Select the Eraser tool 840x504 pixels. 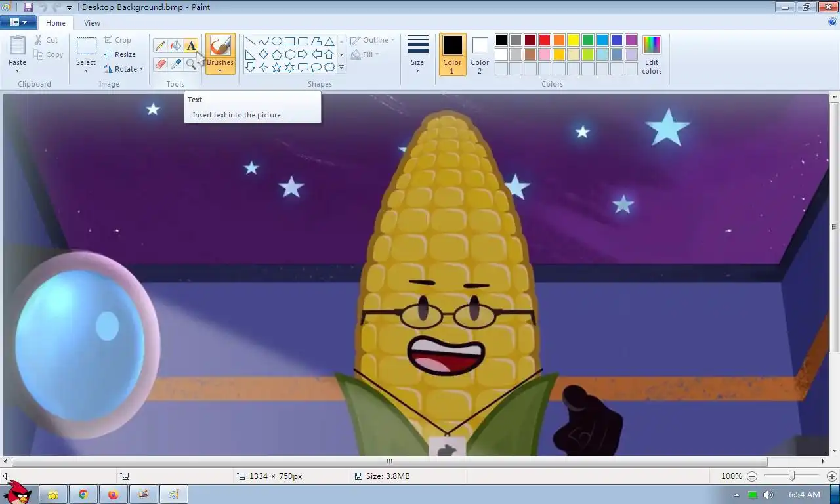(x=160, y=64)
